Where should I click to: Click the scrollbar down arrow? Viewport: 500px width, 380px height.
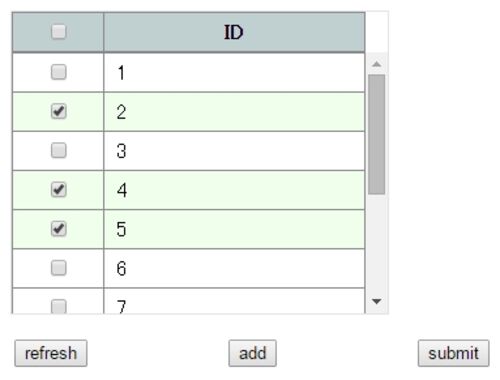[377, 301]
